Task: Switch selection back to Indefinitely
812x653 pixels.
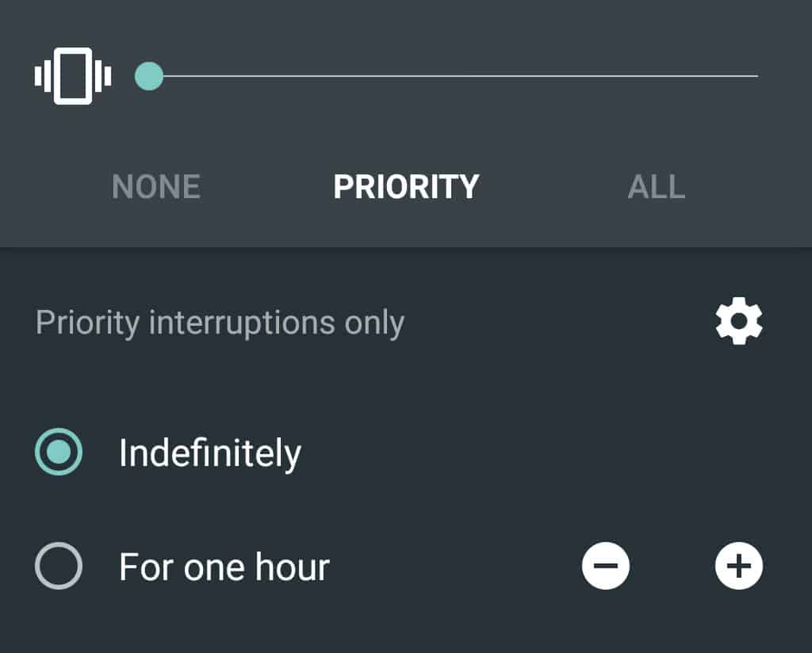Action: 58,452
